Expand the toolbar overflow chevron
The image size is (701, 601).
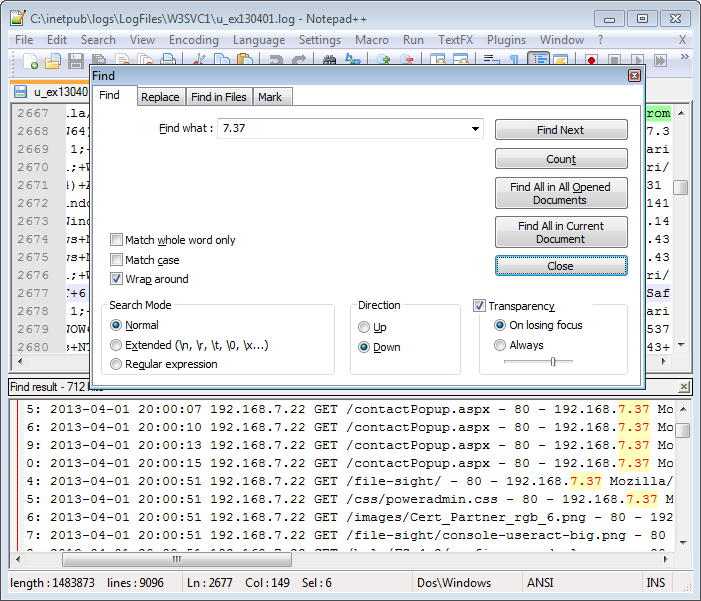click(x=684, y=56)
